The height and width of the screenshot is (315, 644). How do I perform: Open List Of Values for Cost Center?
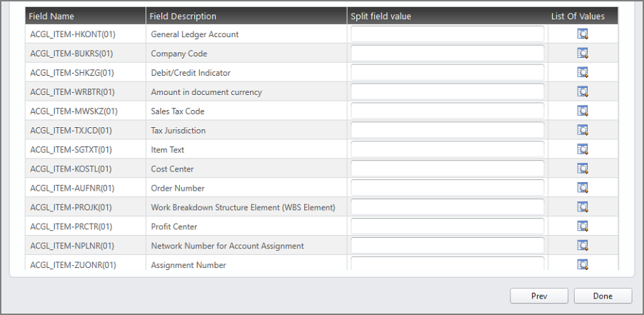click(x=583, y=169)
